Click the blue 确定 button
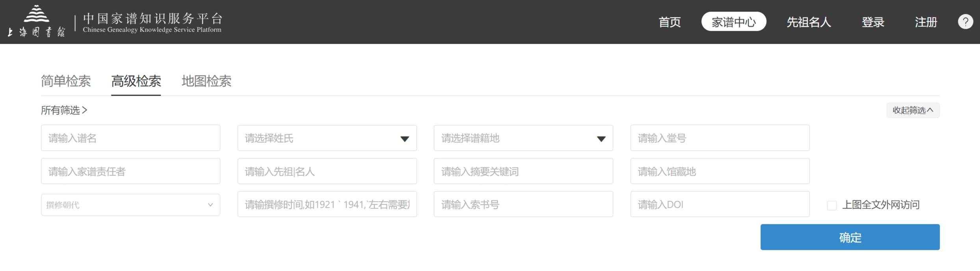The width and height of the screenshot is (980, 271). 850,237
